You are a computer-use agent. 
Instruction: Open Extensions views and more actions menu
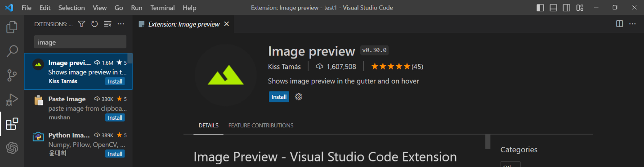point(121,24)
